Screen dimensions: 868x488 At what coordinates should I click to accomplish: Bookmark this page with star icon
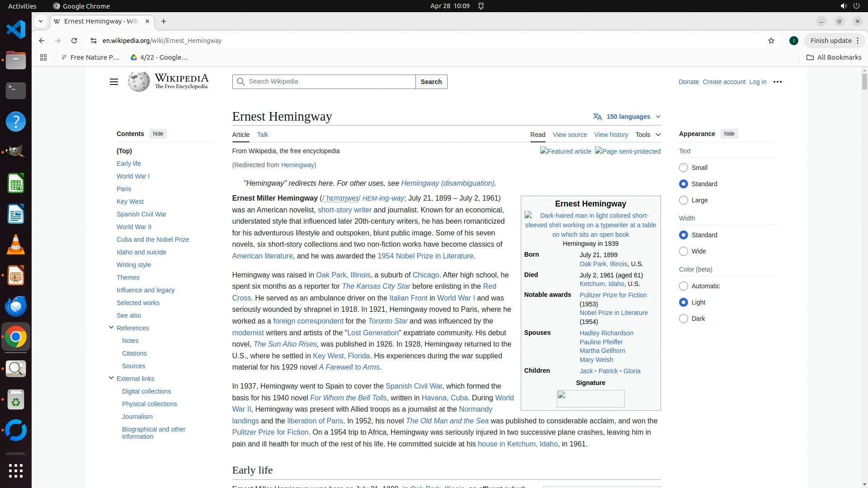point(771,41)
